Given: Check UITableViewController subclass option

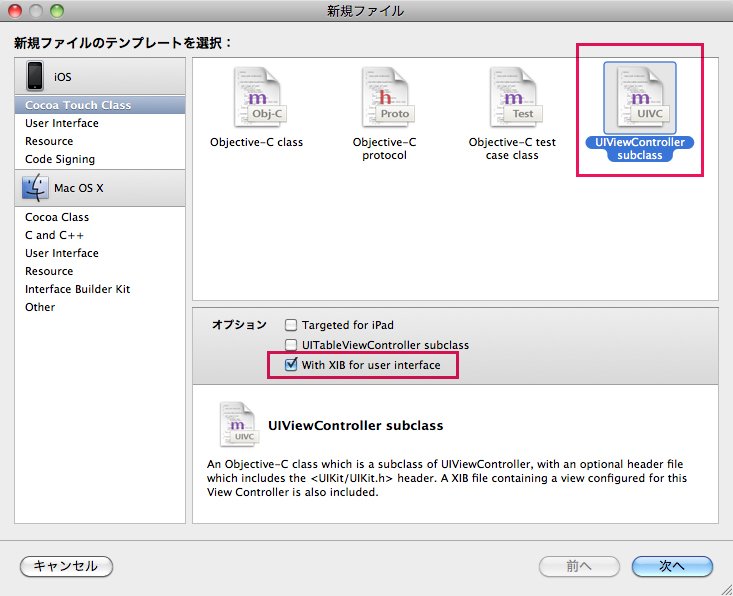Looking at the screenshot, I should 291,345.
